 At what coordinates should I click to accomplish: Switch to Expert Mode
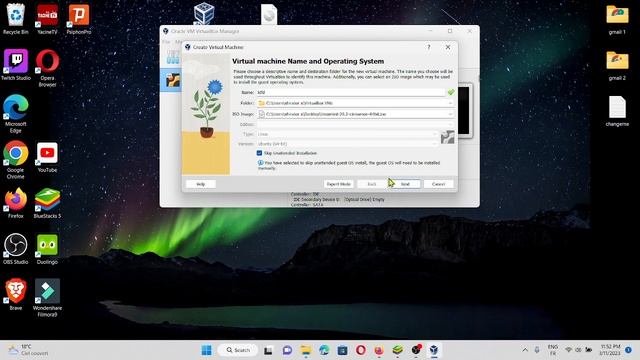(339, 184)
